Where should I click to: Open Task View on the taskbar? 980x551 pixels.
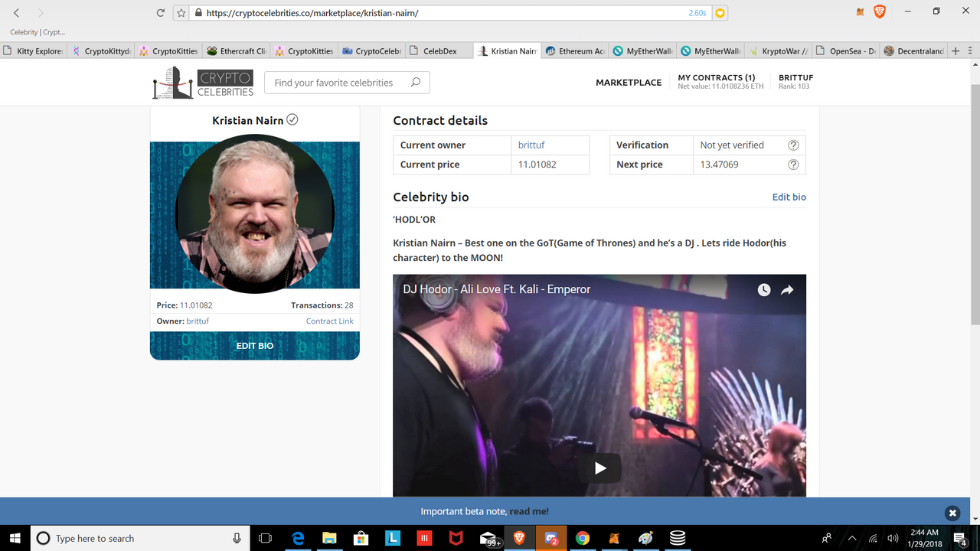(265, 538)
